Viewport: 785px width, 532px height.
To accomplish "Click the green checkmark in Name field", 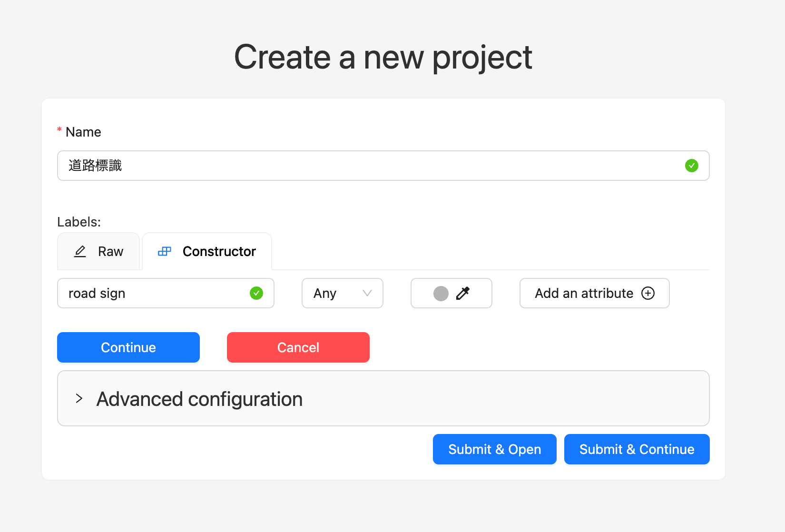I will point(691,166).
